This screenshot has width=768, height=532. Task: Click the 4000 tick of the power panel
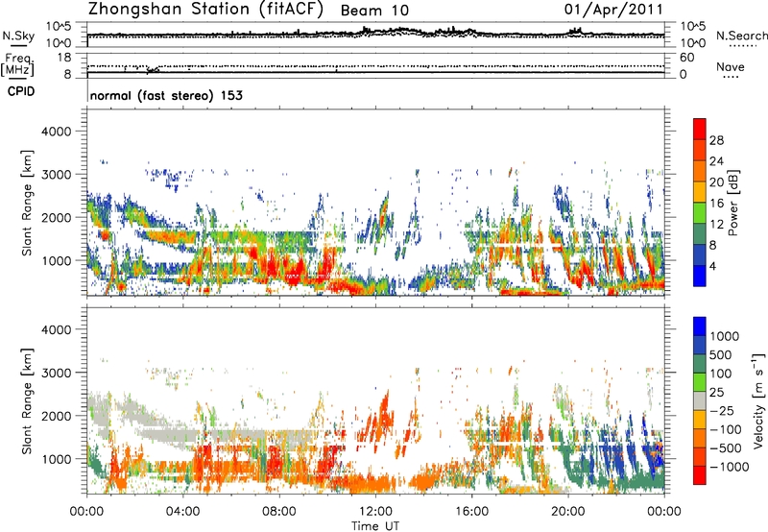tap(57, 132)
